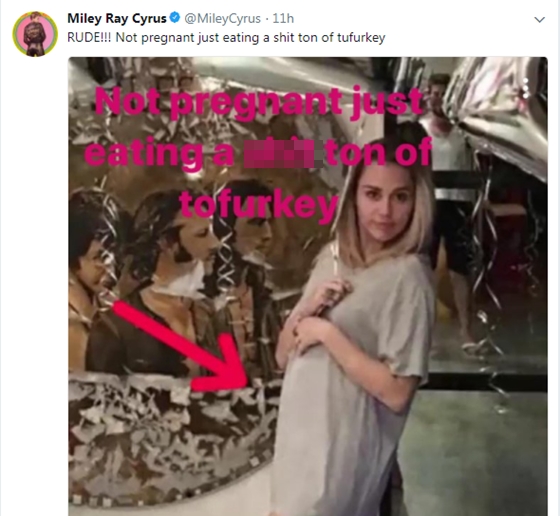
Task: Open the 11h tweet timestamp permalink
Action: pyautogui.click(x=283, y=18)
